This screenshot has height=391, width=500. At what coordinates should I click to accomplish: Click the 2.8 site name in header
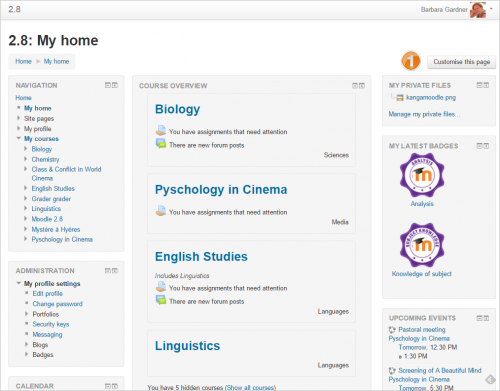pos(14,9)
